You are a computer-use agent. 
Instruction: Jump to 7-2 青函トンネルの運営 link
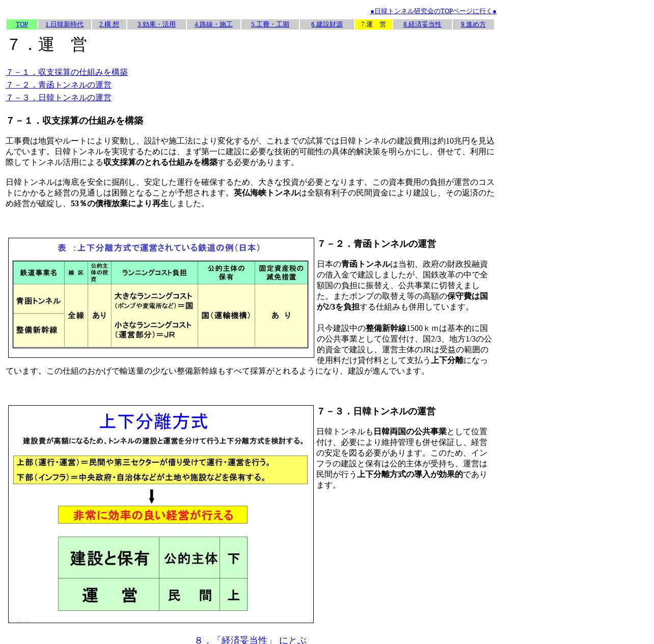pos(59,85)
